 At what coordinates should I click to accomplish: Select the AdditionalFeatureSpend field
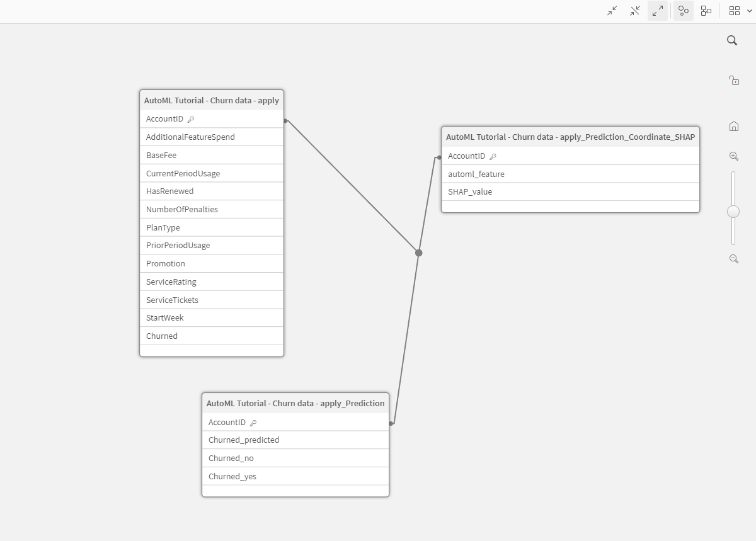click(x=212, y=137)
